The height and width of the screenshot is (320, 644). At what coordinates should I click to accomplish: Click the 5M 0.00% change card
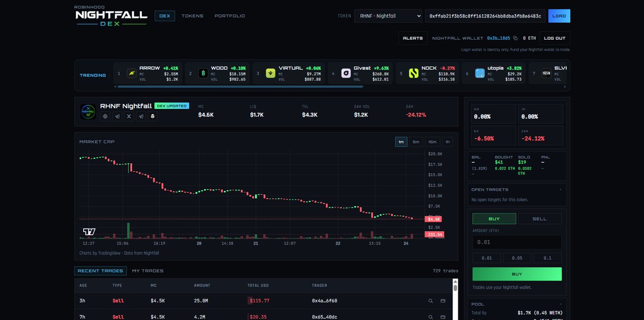494,114
